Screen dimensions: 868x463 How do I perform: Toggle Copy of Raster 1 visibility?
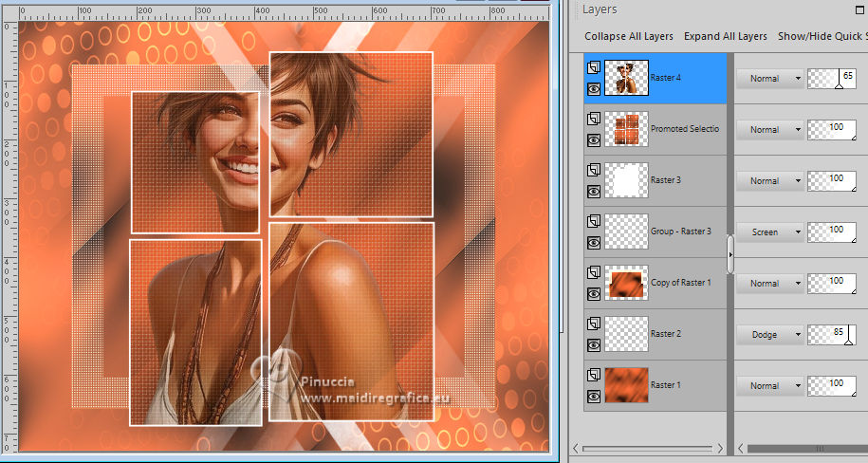[x=594, y=294]
